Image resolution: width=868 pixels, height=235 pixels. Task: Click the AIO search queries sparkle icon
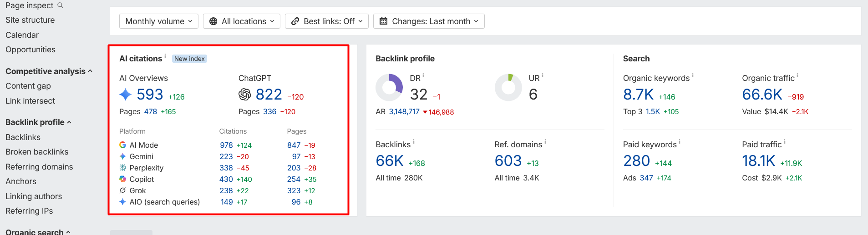pyautogui.click(x=122, y=202)
